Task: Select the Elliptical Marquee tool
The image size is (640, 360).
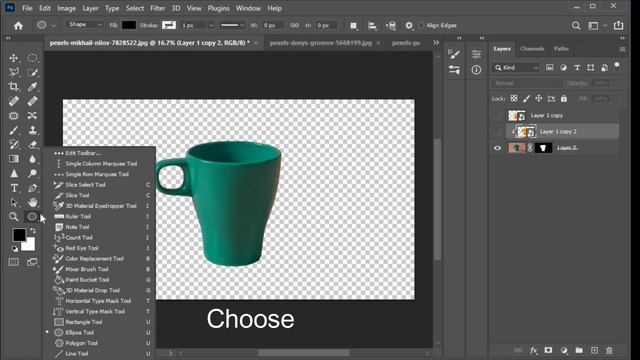Action: tap(32, 58)
